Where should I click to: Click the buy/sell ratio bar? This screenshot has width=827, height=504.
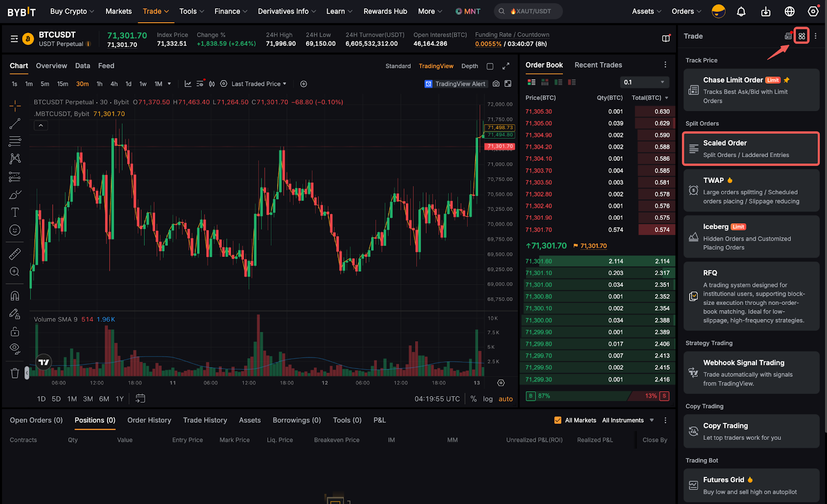coord(597,396)
